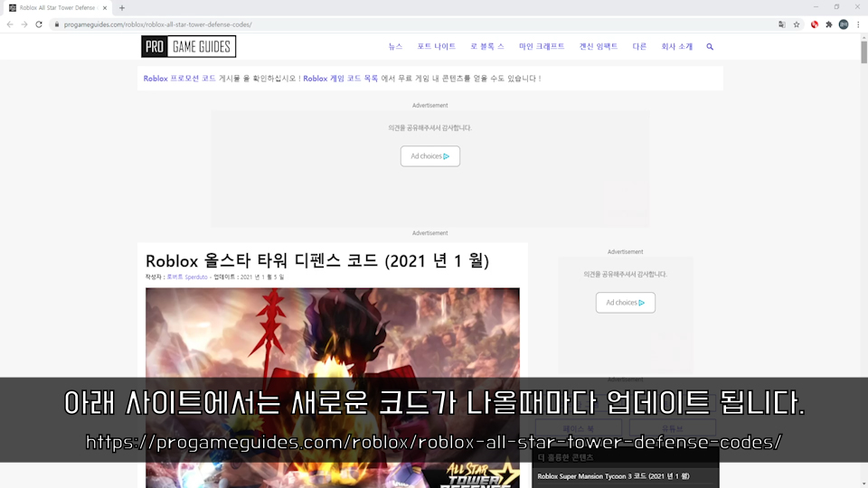
Task: Restore down the browser window
Action: click(836, 7)
